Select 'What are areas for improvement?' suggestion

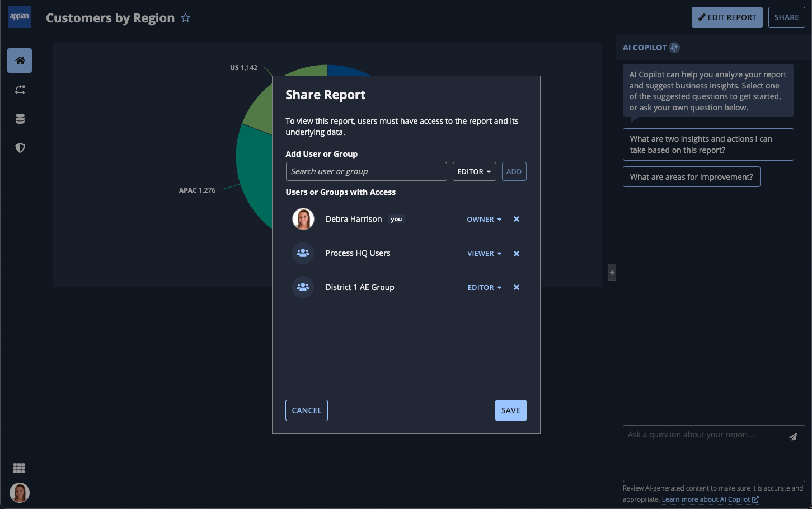pyautogui.click(x=691, y=177)
